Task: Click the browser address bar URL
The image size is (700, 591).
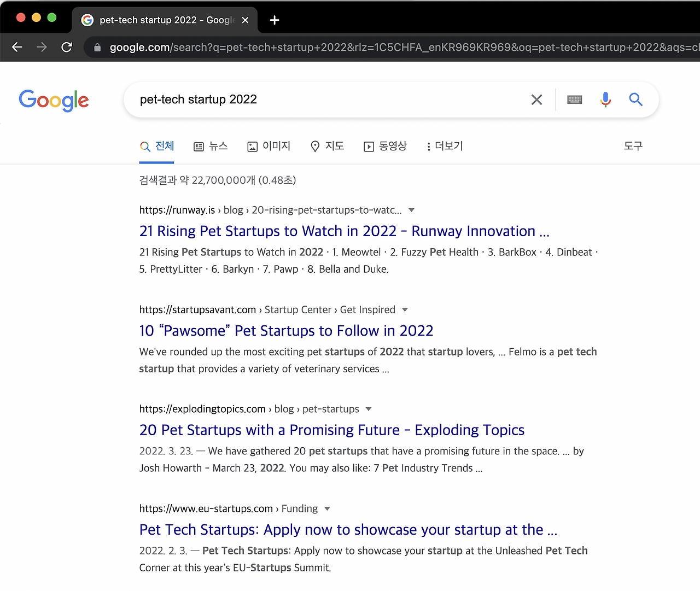Action: 404,48
